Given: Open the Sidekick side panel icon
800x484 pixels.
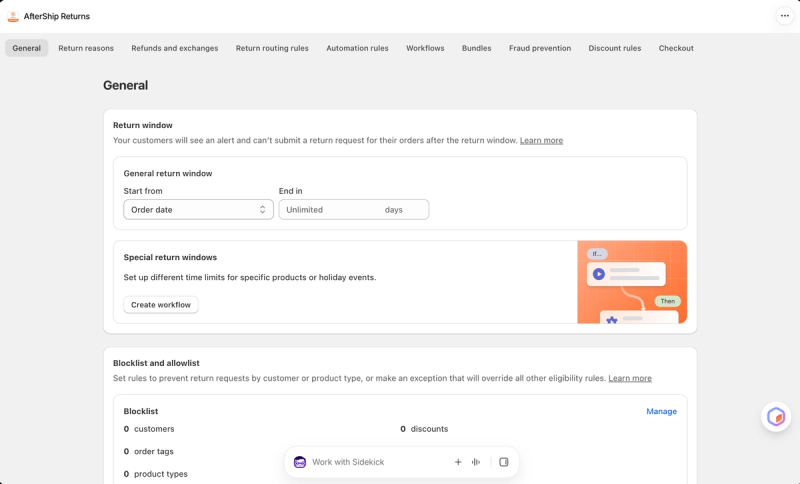Looking at the screenshot, I should tap(504, 462).
